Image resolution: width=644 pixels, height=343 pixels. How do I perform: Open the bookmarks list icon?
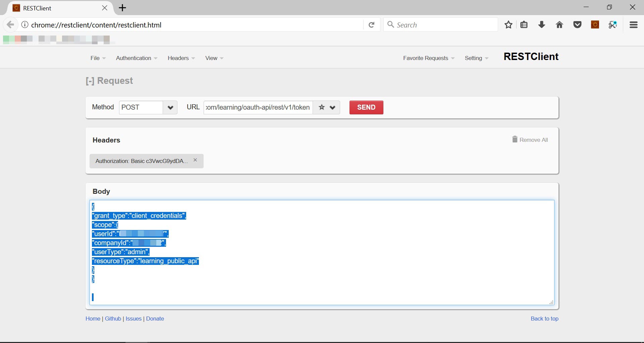[524, 25]
